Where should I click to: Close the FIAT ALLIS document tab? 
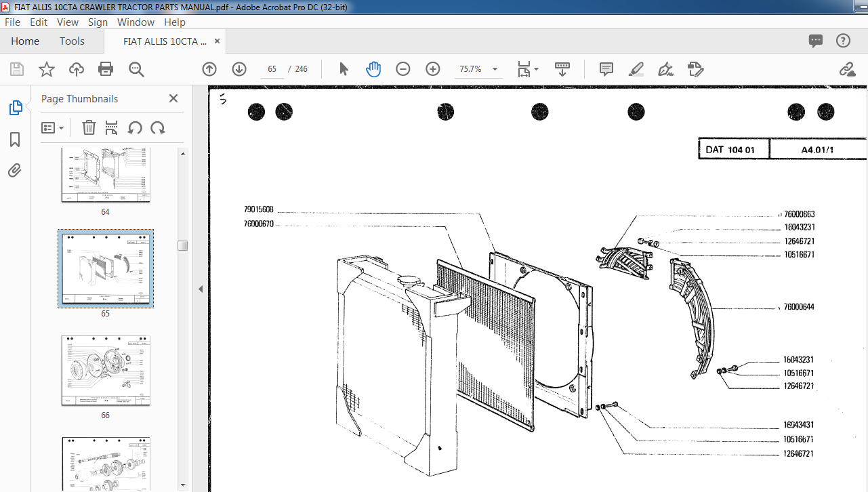point(218,41)
